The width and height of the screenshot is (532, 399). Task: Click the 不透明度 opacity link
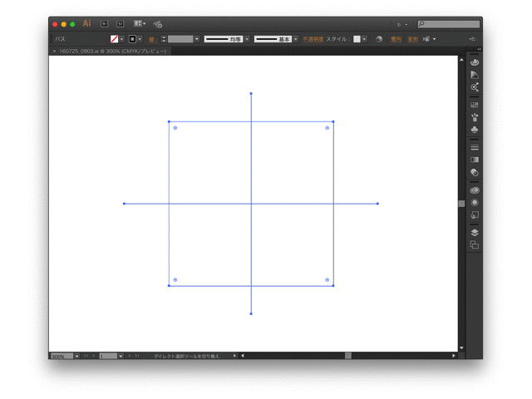pyautogui.click(x=313, y=39)
